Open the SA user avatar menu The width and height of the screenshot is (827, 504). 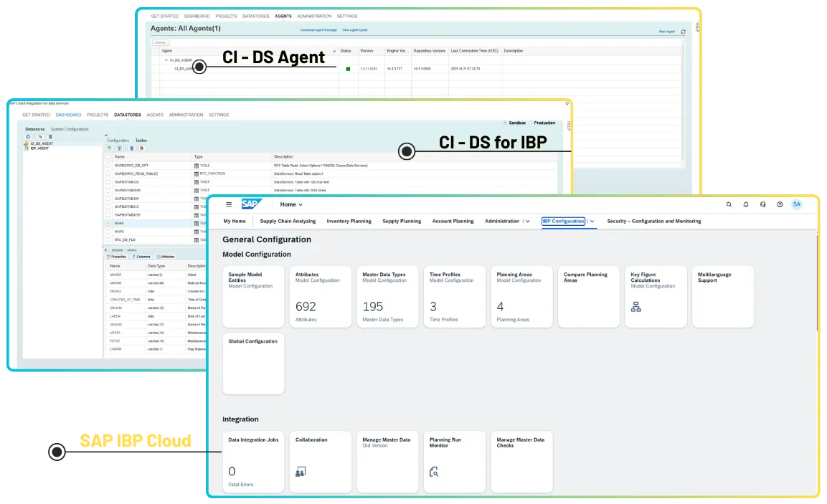tap(796, 204)
